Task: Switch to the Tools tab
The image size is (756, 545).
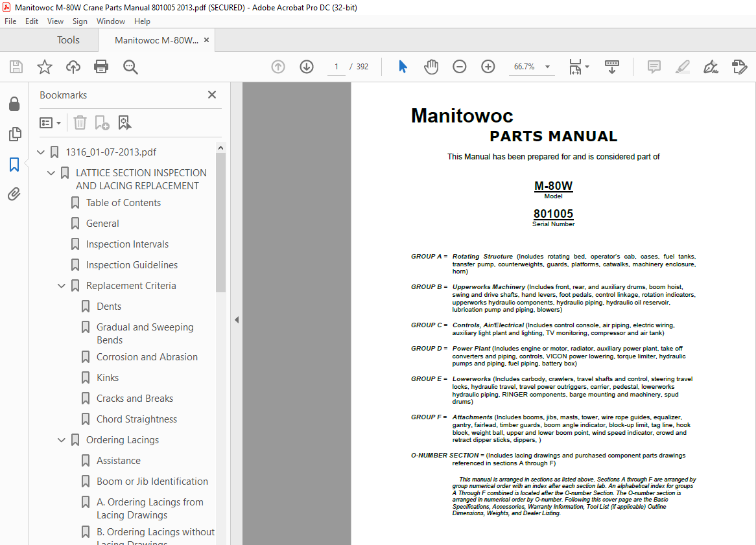Action: tap(68, 40)
